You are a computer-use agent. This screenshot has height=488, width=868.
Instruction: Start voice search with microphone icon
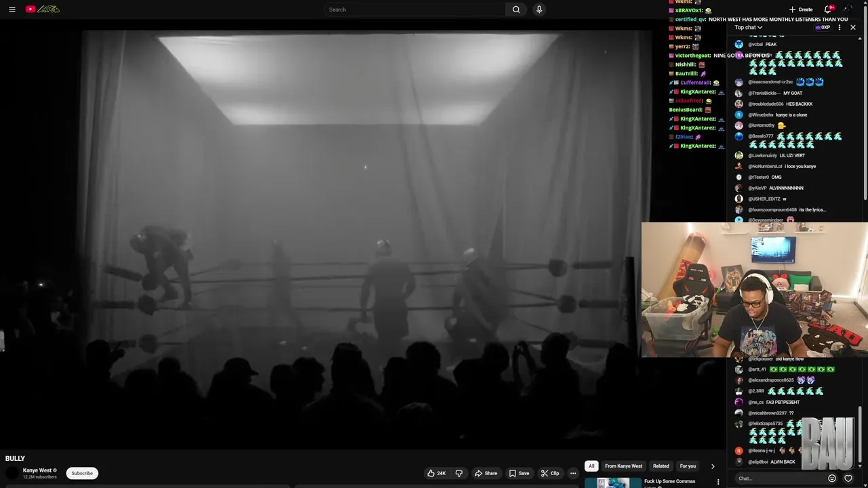539,9
